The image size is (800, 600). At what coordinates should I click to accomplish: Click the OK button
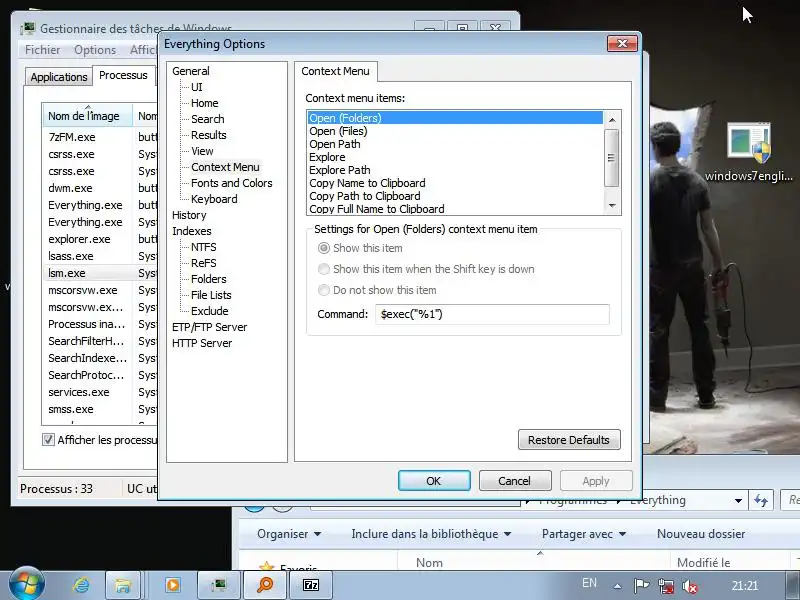tap(434, 481)
